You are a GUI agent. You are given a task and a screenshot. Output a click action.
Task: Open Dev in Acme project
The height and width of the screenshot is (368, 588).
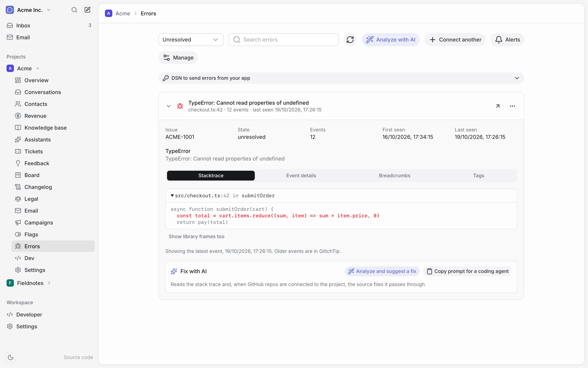click(x=53, y=258)
